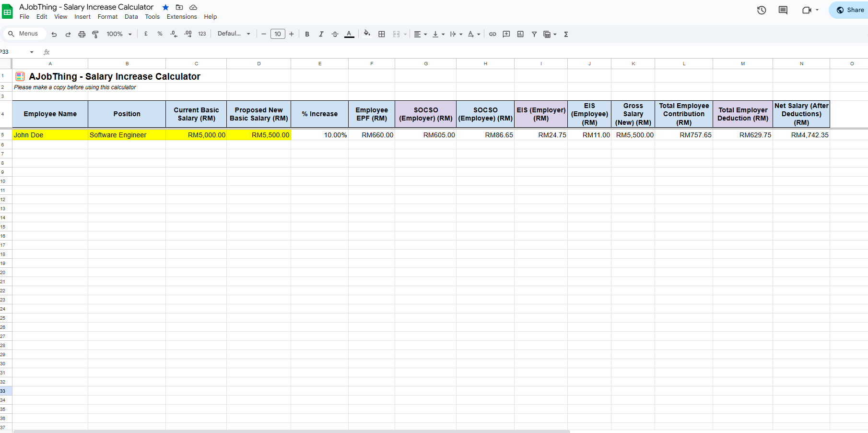868x433 pixels.
Task: Open the Name box dropdown arrow
Action: click(32, 52)
